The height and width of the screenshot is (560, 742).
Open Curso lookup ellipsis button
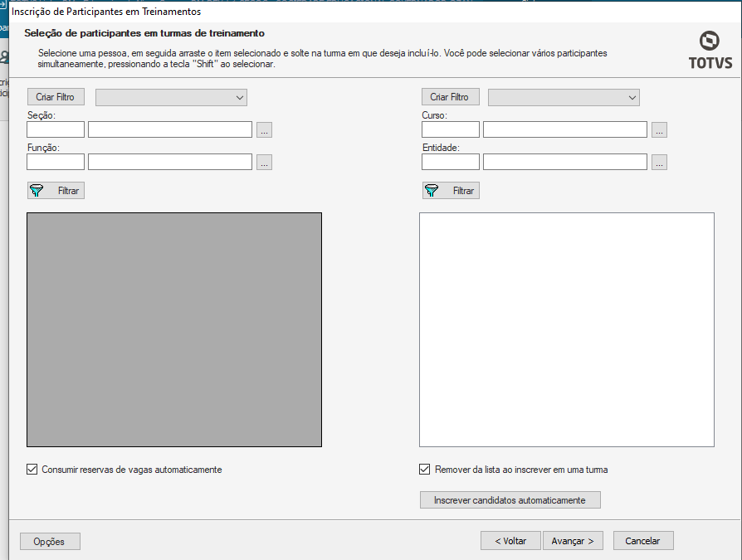click(x=659, y=130)
